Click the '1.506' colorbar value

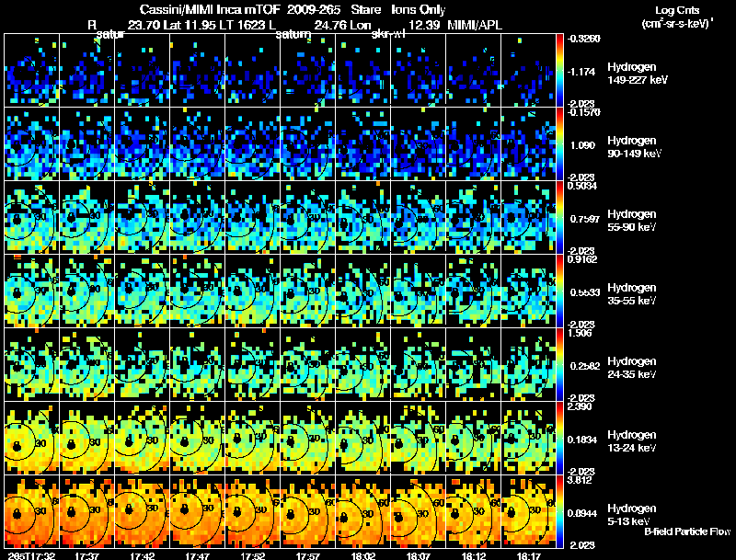pos(580,333)
